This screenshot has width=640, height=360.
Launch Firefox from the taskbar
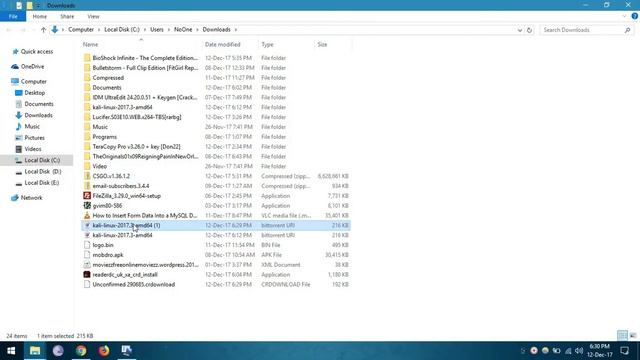104,351
